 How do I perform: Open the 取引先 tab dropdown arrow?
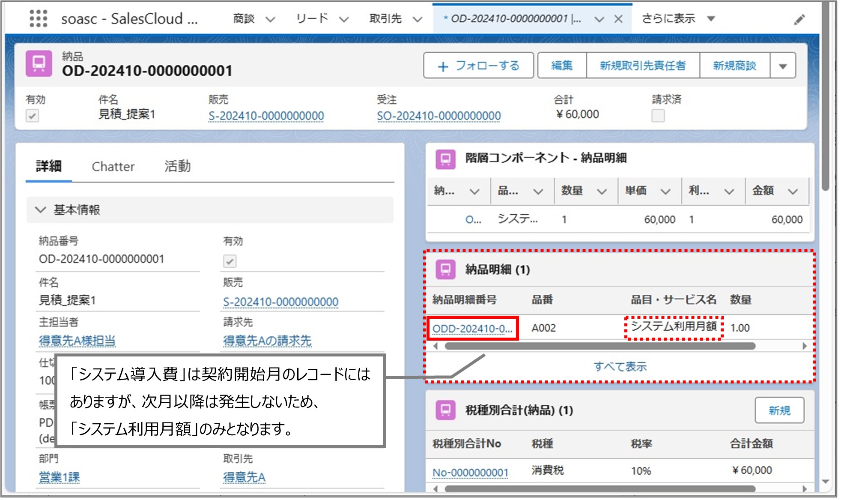[x=418, y=19]
